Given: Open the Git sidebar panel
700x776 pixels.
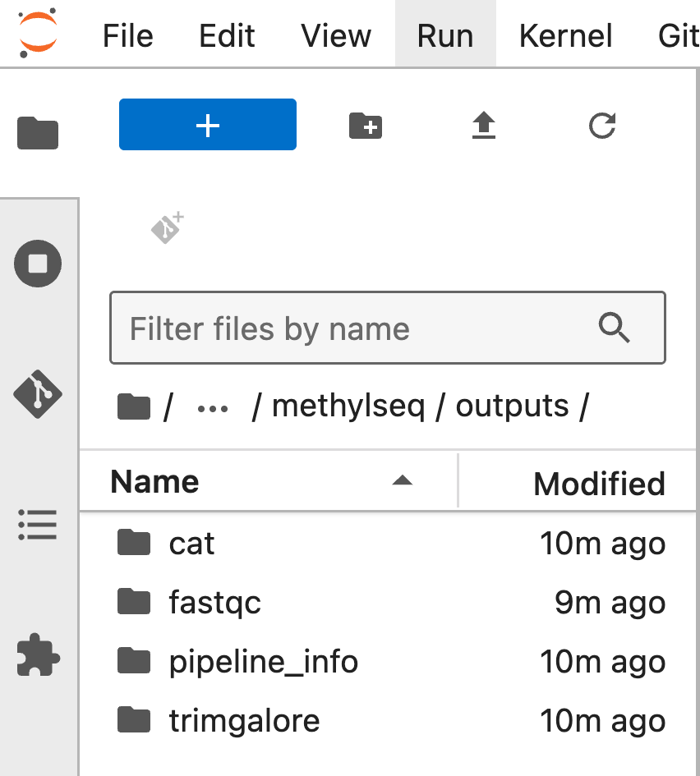Looking at the screenshot, I should (x=38, y=394).
